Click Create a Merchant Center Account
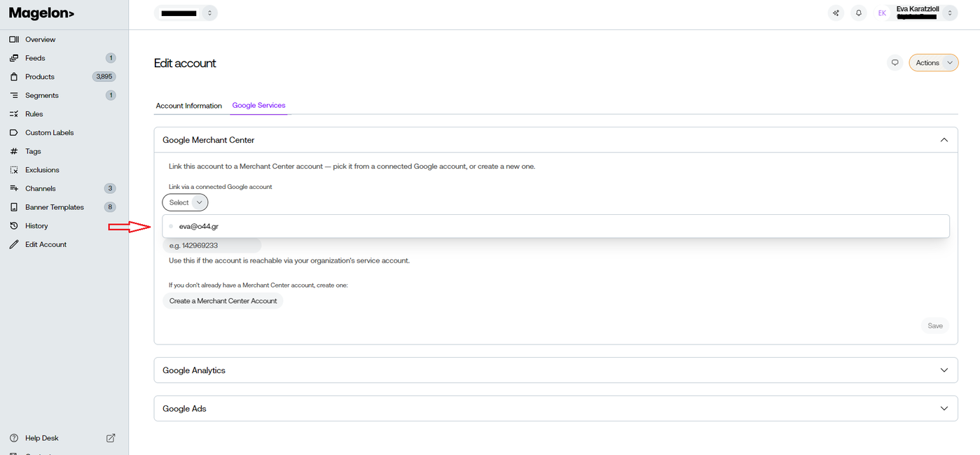Image resolution: width=980 pixels, height=455 pixels. point(223,301)
